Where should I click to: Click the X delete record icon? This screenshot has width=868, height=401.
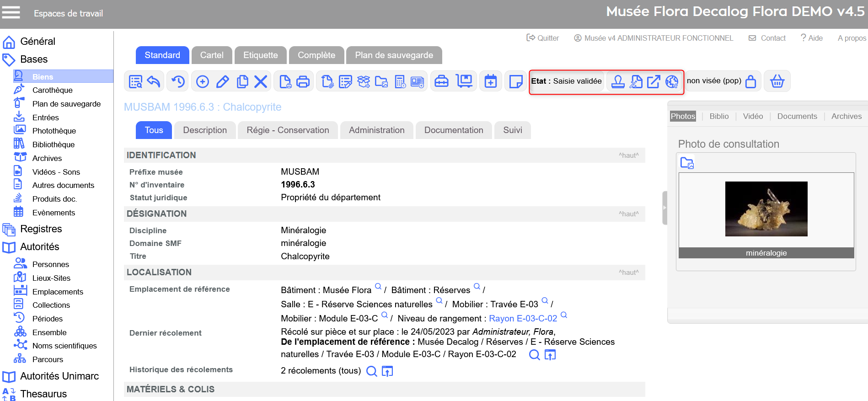[261, 81]
